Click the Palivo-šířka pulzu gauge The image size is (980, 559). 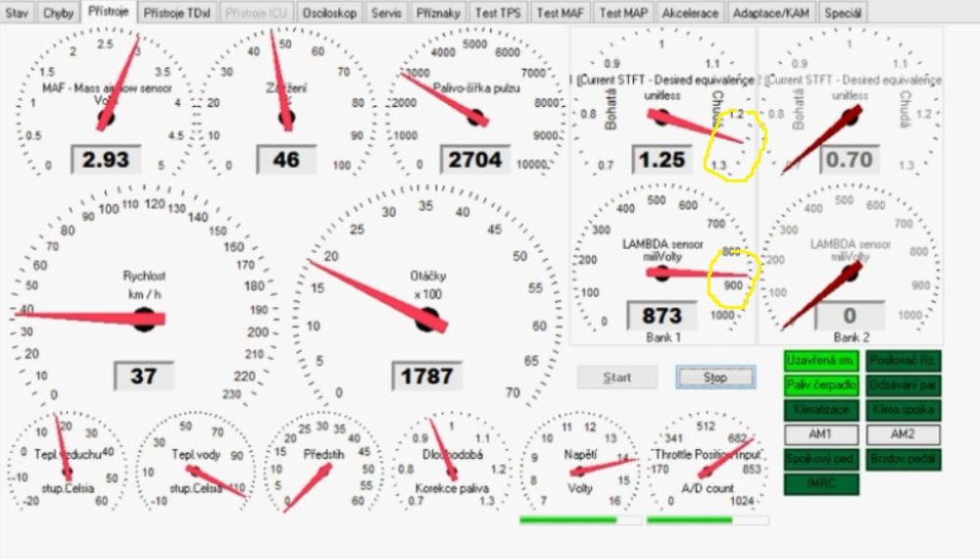(476, 103)
